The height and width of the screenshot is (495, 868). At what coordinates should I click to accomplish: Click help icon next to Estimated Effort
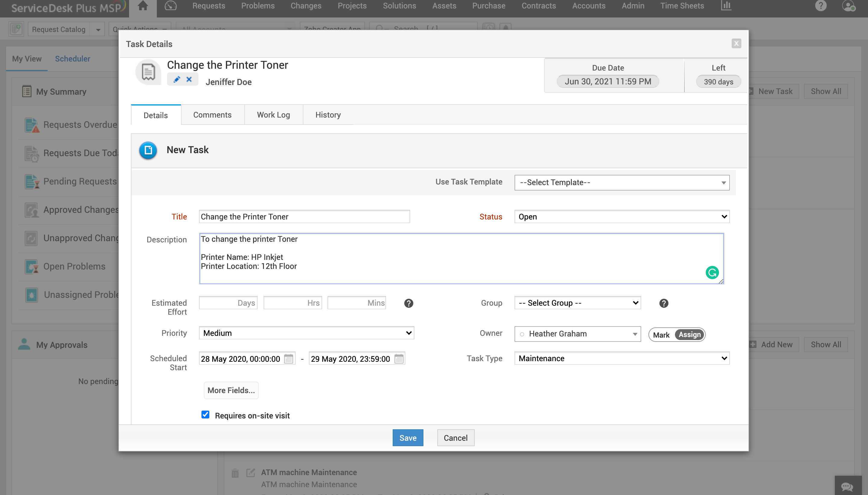pyautogui.click(x=408, y=303)
